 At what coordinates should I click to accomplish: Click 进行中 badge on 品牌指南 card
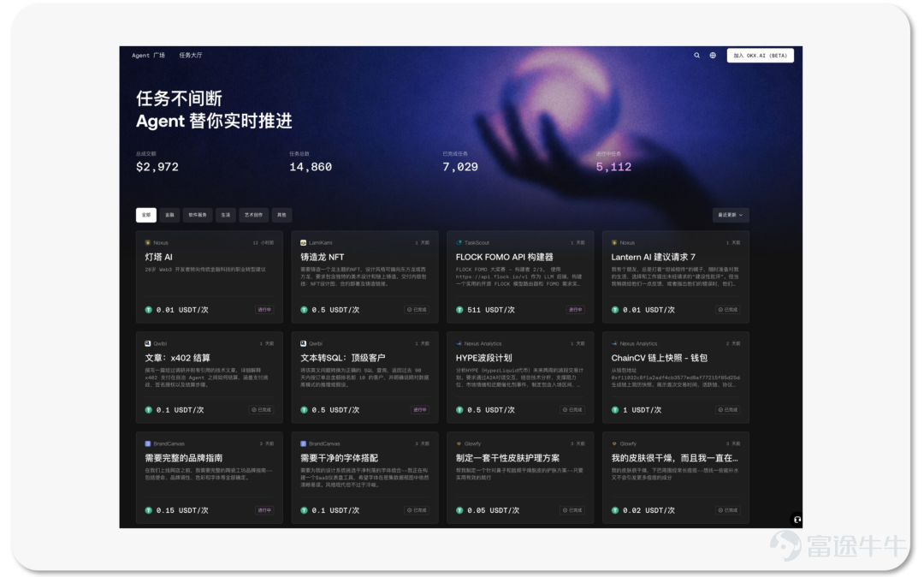(x=264, y=511)
